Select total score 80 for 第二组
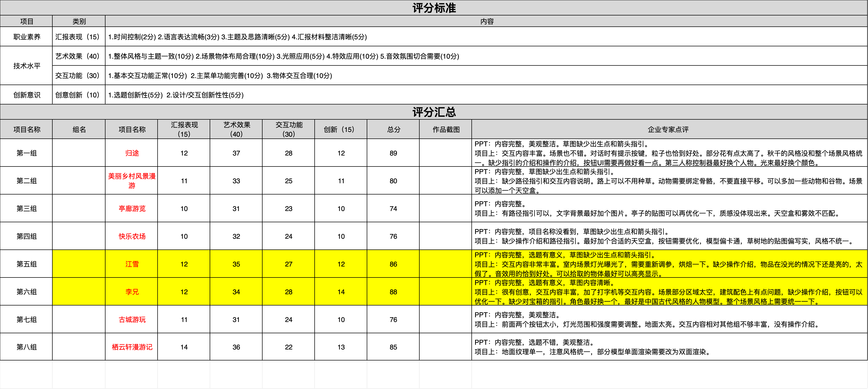868x389 pixels. pyautogui.click(x=393, y=181)
